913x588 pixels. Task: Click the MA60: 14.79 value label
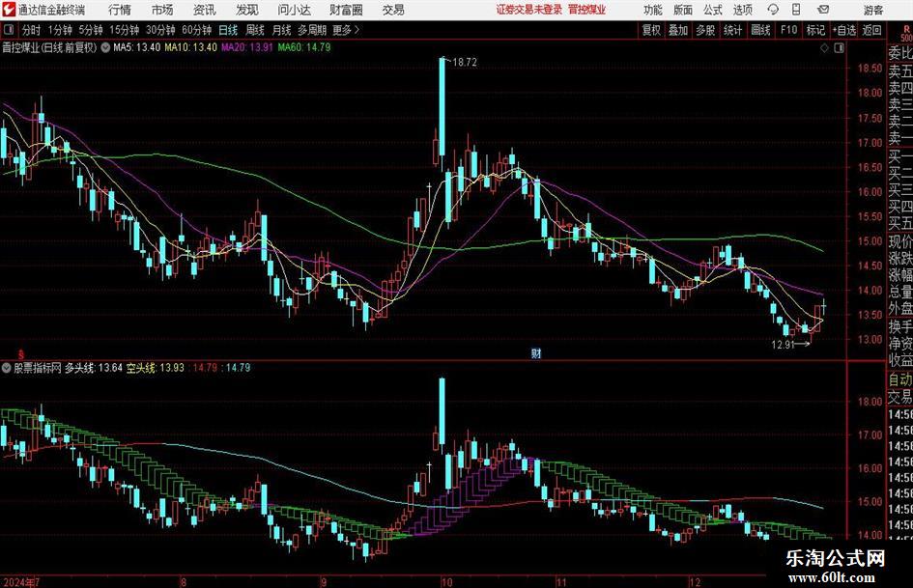304,47
